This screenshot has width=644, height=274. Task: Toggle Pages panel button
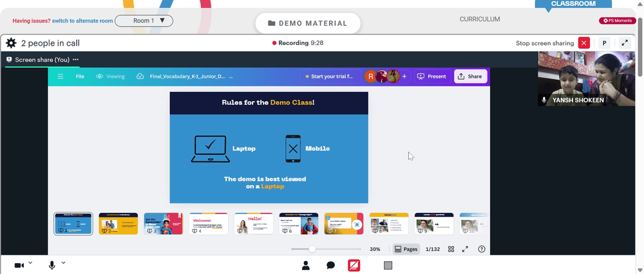pos(406,249)
